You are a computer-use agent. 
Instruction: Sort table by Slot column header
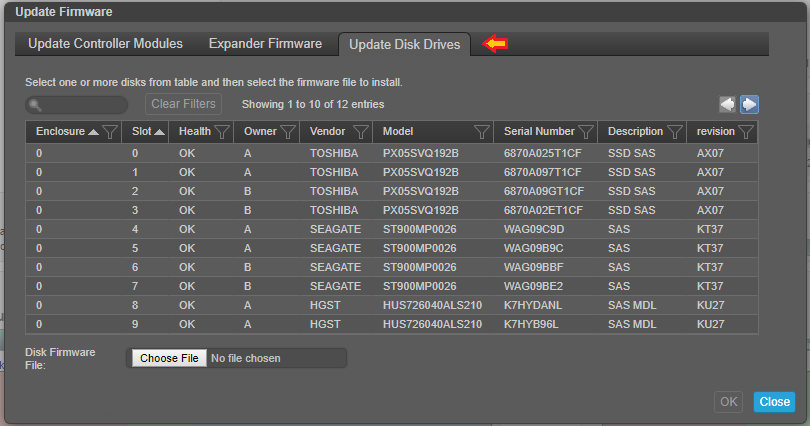point(148,132)
